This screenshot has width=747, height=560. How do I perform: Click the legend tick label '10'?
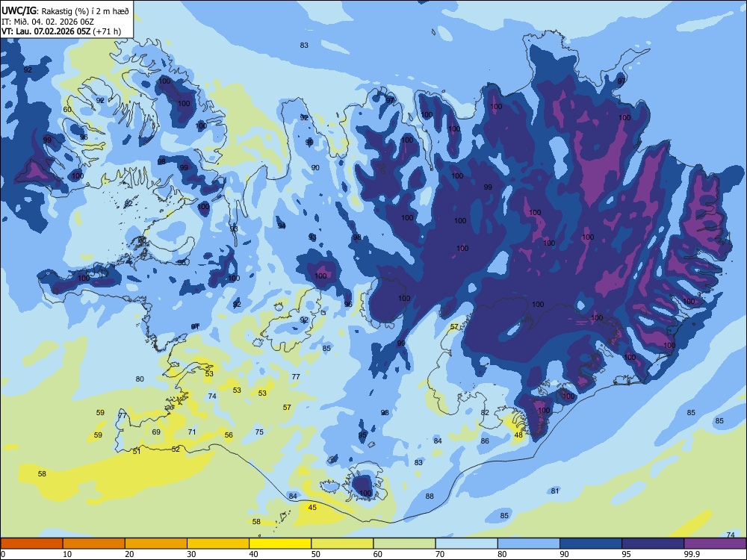point(67,554)
